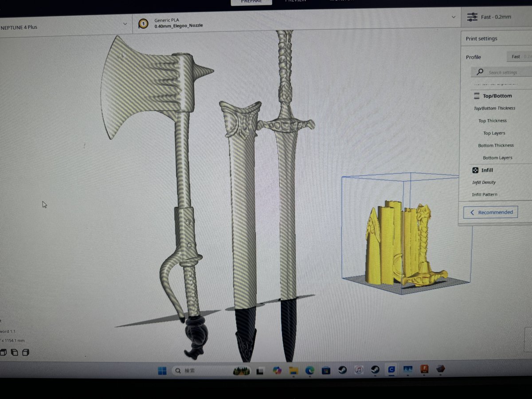Collapse the Infill settings category
Screen dimensions: 532x399
(x=487, y=170)
